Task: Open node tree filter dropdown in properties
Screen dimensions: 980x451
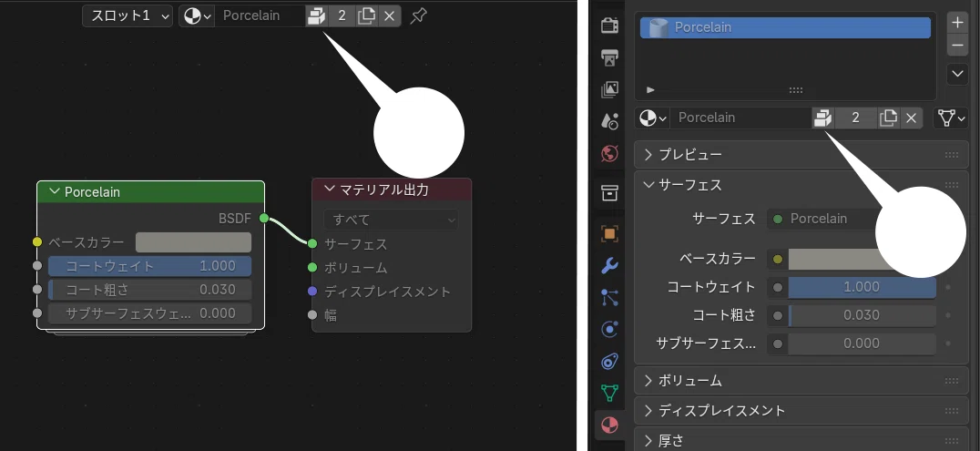Action: pos(951,118)
